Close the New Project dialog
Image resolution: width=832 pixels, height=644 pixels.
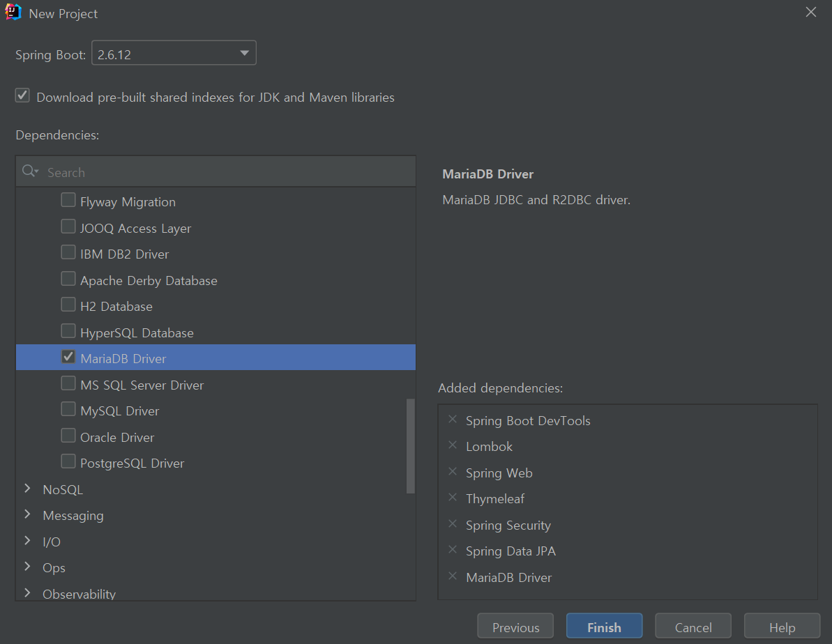click(x=811, y=13)
